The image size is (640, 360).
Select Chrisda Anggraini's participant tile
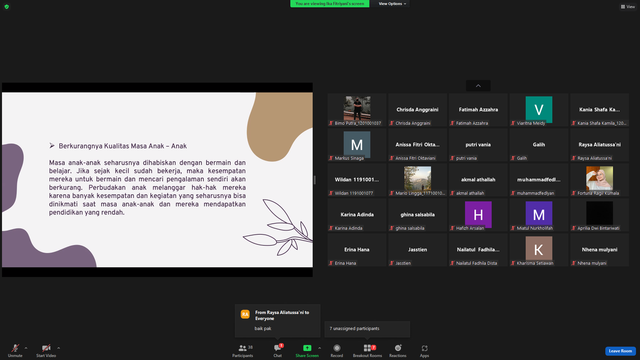tap(417, 110)
